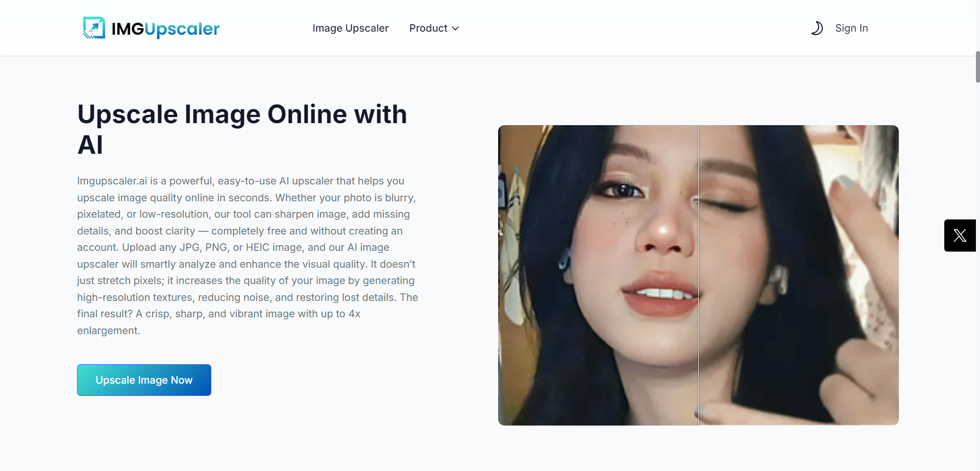Go to the Image Upscaler page
Image resolution: width=980 pixels, height=471 pixels.
351,28
